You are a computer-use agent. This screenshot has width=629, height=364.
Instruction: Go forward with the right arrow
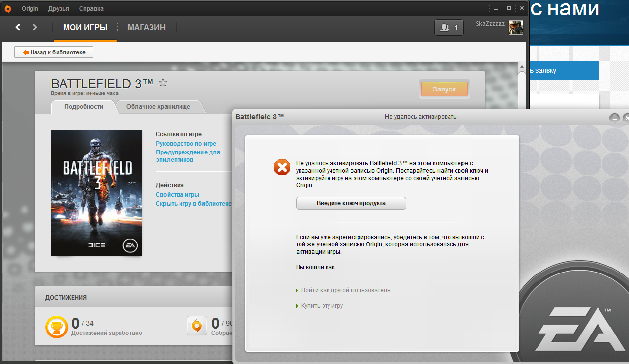click(x=35, y=27)
